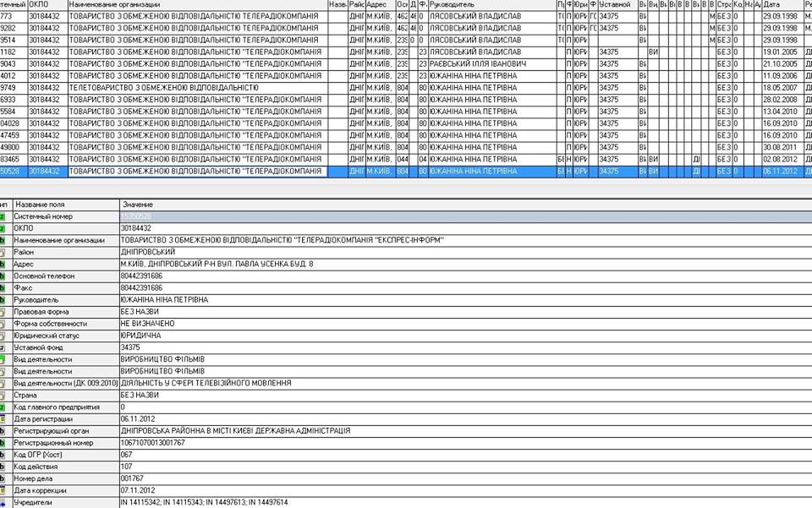This screenshot has height=508, width=812.
Task: Click the ДНІПРОВСЬКИЙ district value
Action: [x=148, y=252]
